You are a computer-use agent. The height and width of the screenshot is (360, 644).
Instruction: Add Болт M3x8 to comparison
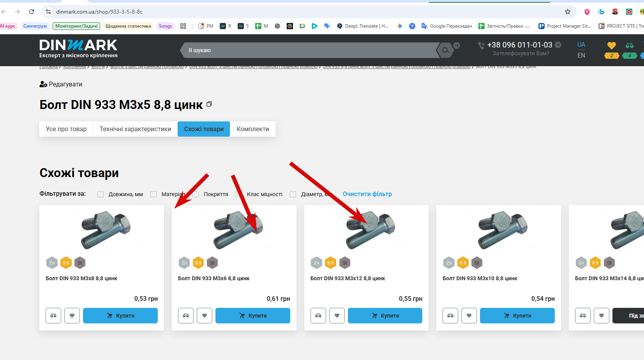53,316
